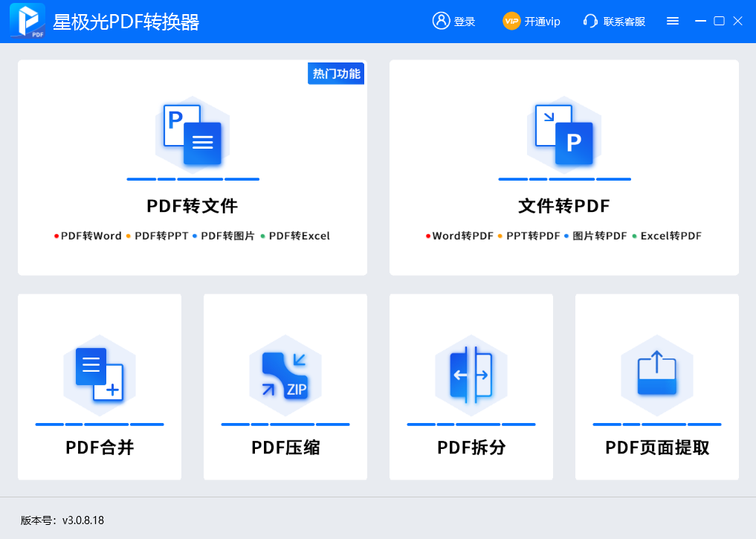Click the 热门功能 hot feature badge
756x539 pixels.
pos(335,74)
